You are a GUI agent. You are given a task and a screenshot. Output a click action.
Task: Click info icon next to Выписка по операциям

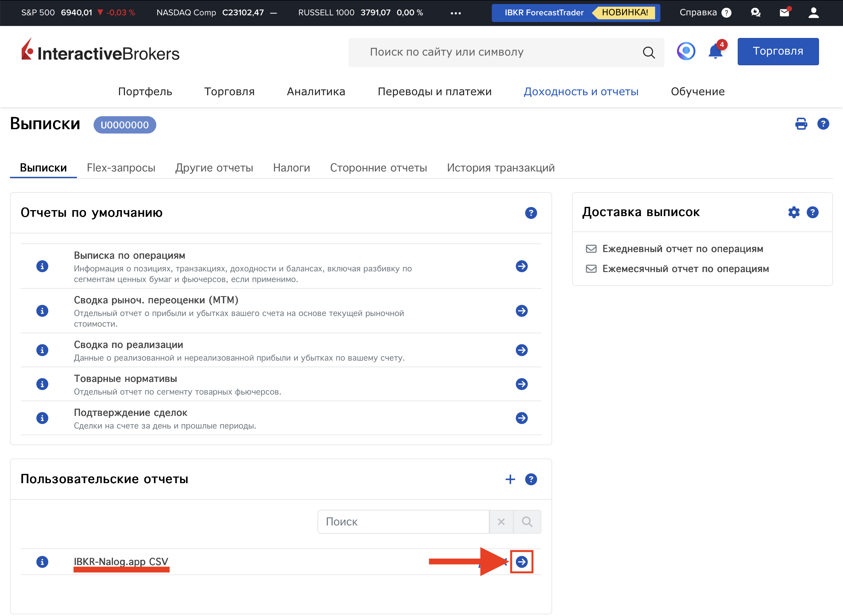(42, 266)
